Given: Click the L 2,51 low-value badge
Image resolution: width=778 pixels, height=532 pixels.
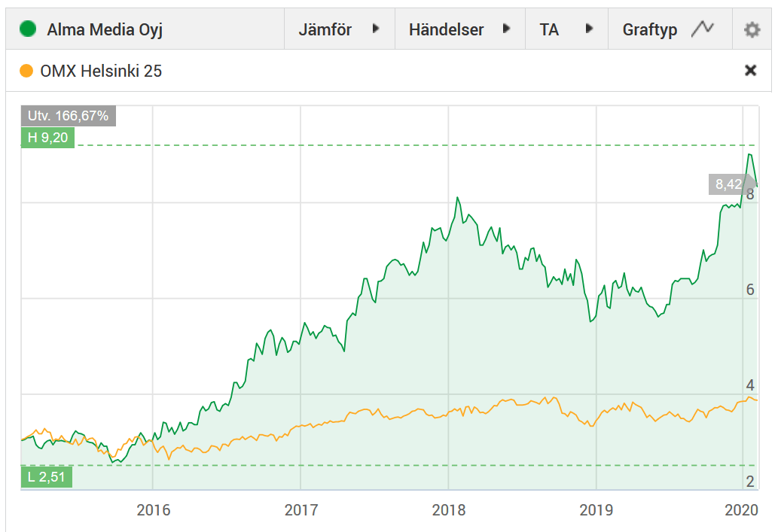Looking at the screenshot, I should tap(46, 477).
